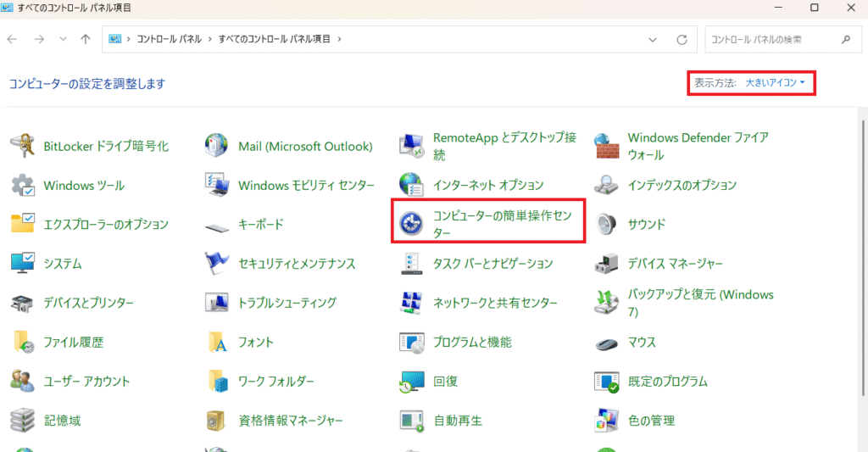Click the フォント icon
This screenshot has width=868, height=452.
[216, 342]
